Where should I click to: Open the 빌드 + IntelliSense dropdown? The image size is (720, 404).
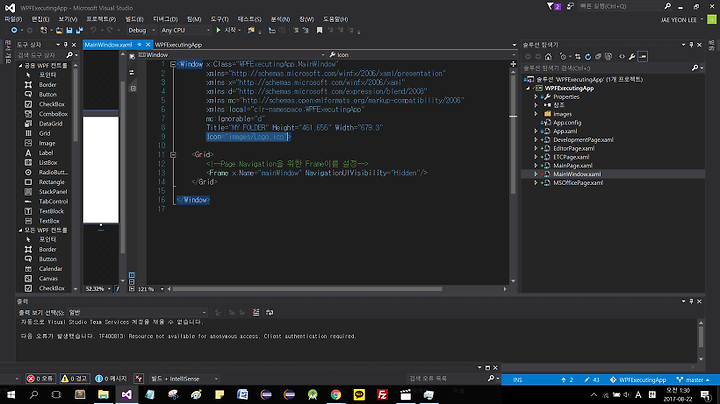[184, 379]
